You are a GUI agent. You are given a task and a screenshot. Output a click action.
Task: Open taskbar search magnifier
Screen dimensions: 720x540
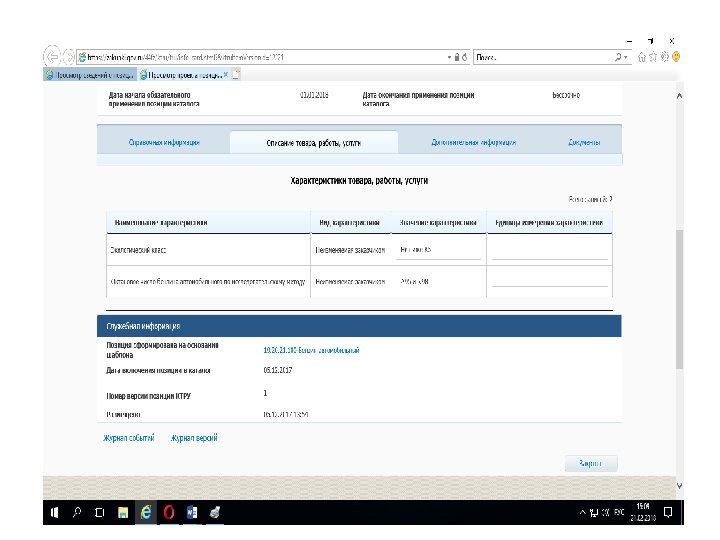[77, 512]
